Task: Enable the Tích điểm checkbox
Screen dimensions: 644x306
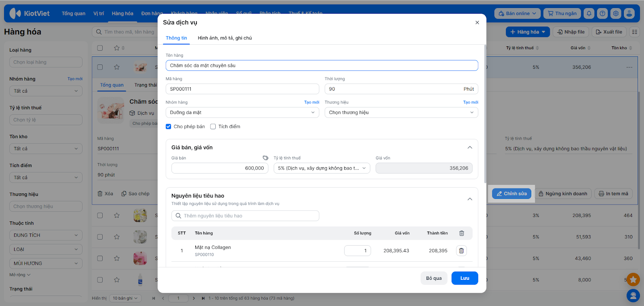Action: 213,126
